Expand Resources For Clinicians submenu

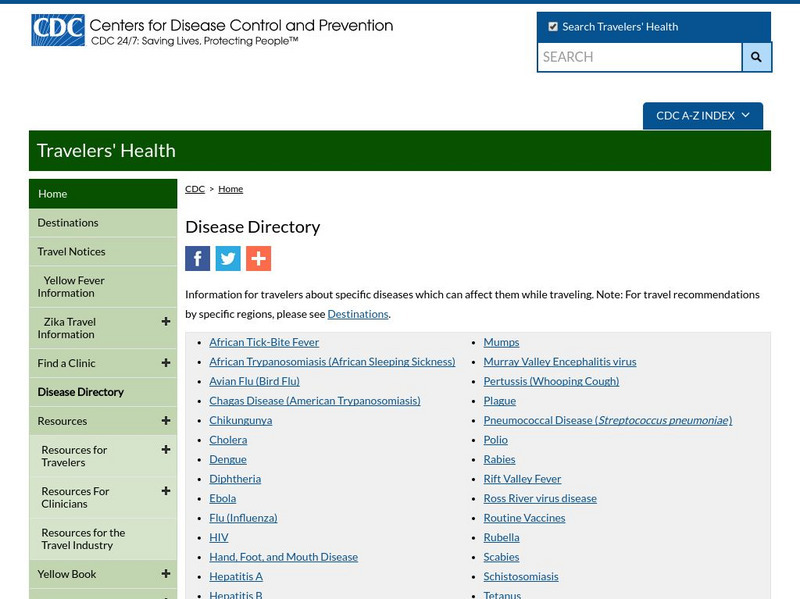click(166, 491)
